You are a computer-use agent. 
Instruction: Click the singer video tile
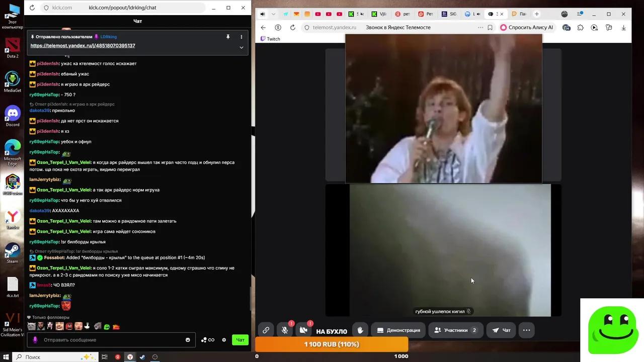443,109
